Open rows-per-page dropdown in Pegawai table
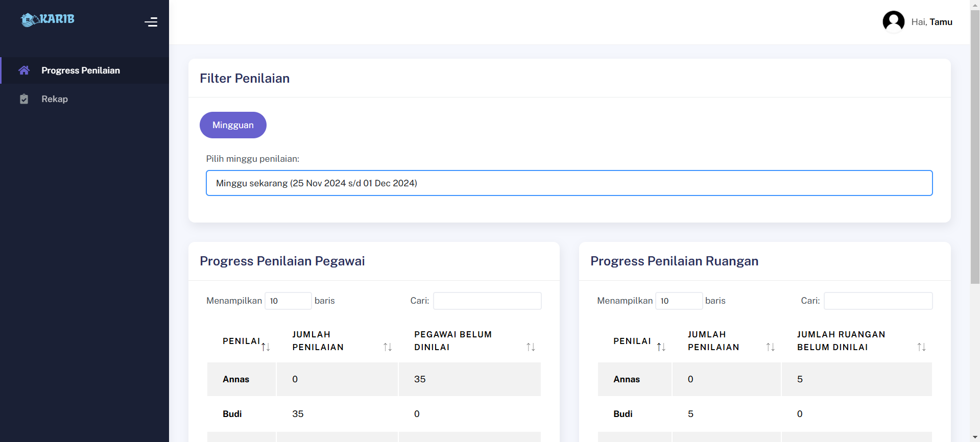This screenshot has width=980, height=442. point(288,301)
